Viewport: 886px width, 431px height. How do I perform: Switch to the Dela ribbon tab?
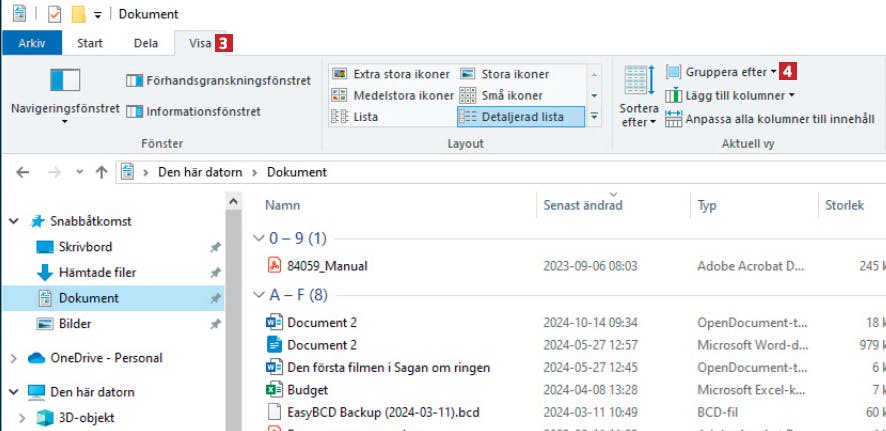click(145, 43)
